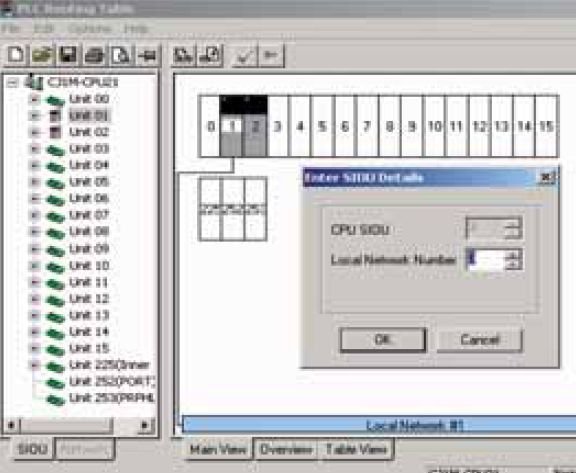Expand the Unit 225(Inner) tree node
This screenshot has height=473, width=576.
pyautogui.click(x=35, y=365)
